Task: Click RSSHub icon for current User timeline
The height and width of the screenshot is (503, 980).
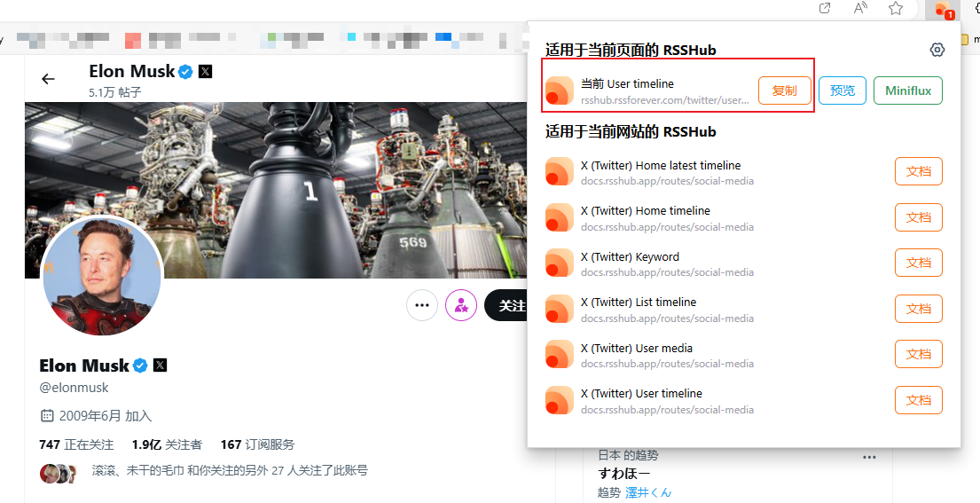Action: [x=560, y=90]
